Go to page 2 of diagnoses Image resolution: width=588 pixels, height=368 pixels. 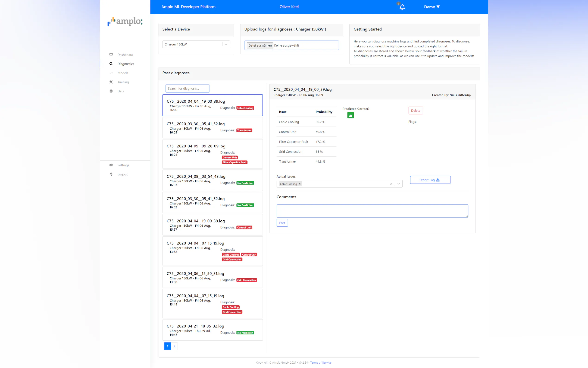click(x=174, y=346)
